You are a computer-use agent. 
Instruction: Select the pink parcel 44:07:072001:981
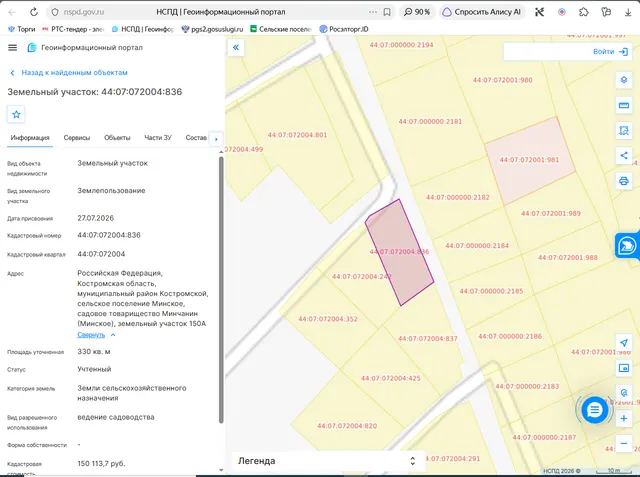click(530, 160)
